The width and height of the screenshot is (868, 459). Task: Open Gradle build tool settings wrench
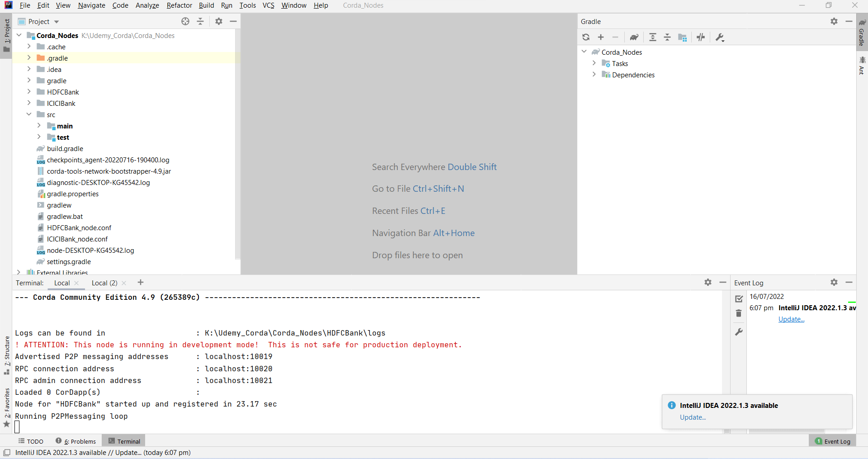pyautogui.click(x=720, y=37)
